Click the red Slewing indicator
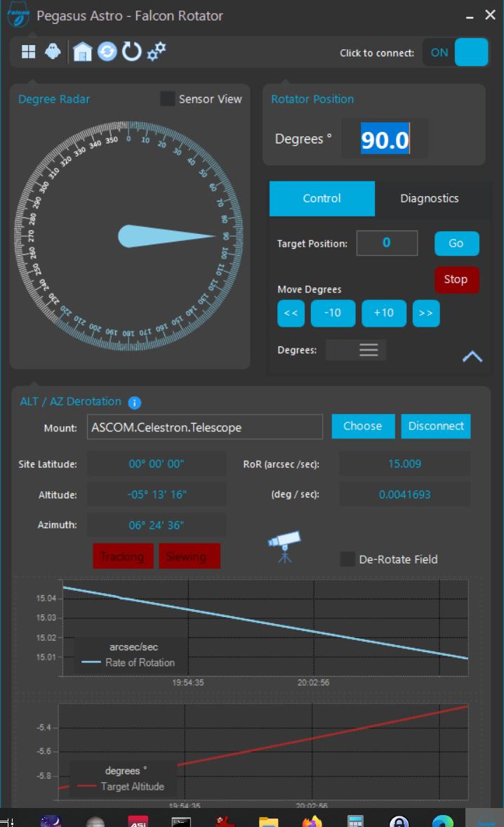 point(190,556)
